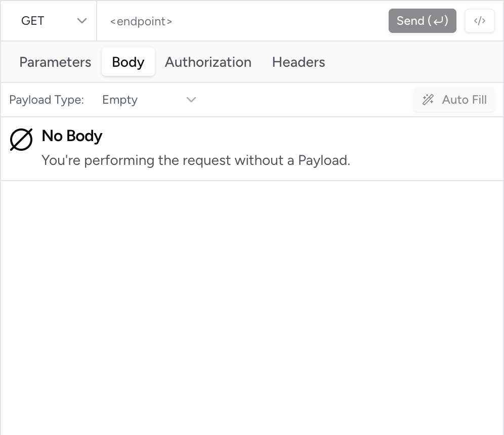The image size is (504, 435).
Task: Open the code snippet generator icon
Action: click(479, 21)
